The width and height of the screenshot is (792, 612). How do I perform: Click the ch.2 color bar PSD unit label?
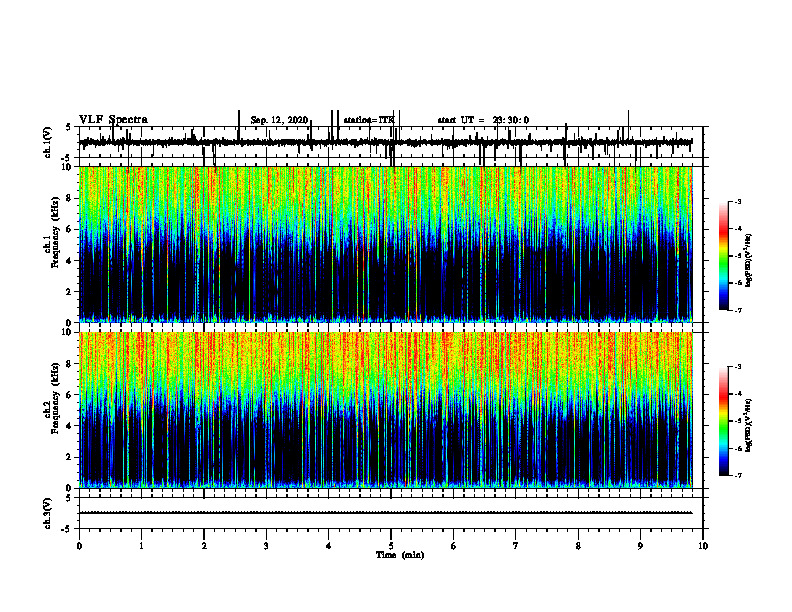[749, 425]
